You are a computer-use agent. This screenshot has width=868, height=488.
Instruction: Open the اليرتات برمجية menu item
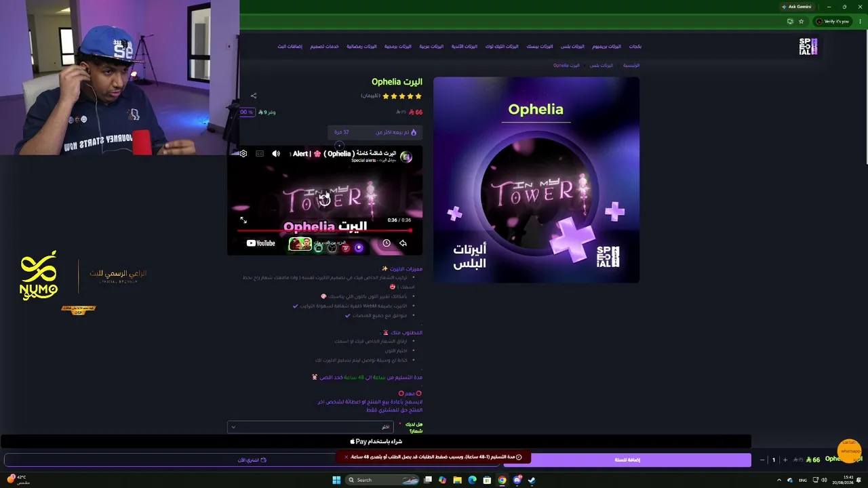tap(398, 47)
